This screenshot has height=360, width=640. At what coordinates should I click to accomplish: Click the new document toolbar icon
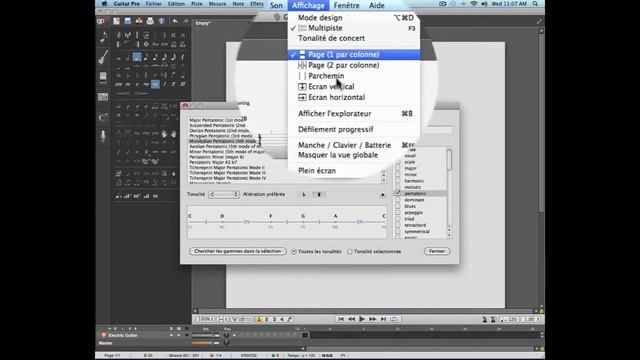click(117, 21)
